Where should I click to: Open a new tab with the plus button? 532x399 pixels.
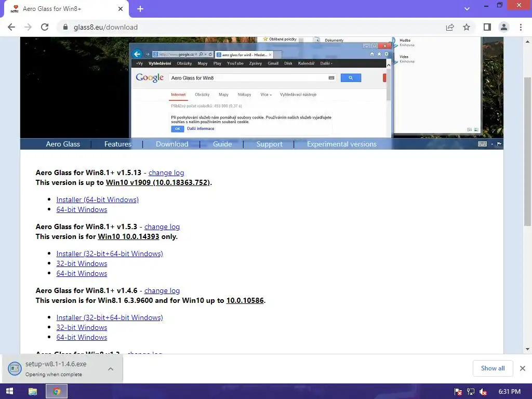click(x=140, y=9)
